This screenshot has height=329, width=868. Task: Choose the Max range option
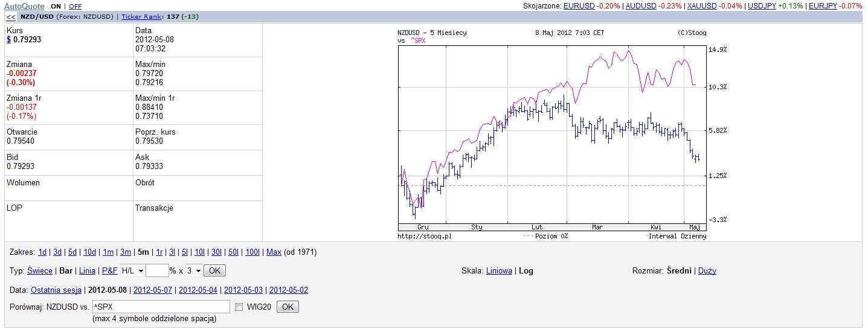(274, 252)
